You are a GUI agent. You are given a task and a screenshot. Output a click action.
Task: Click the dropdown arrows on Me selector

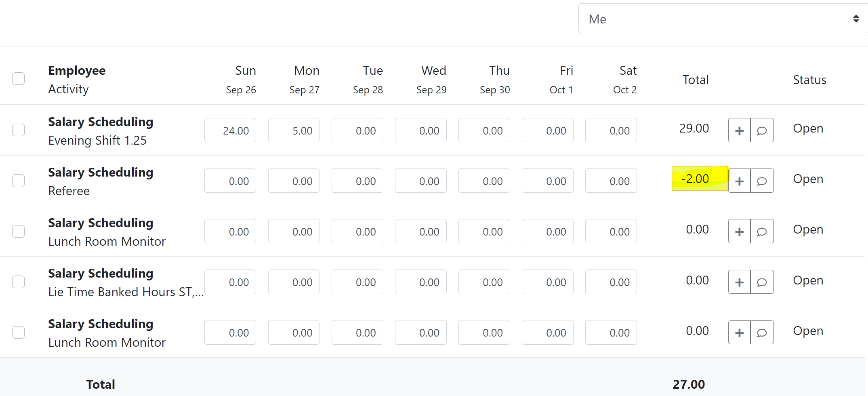click(855, 19)
